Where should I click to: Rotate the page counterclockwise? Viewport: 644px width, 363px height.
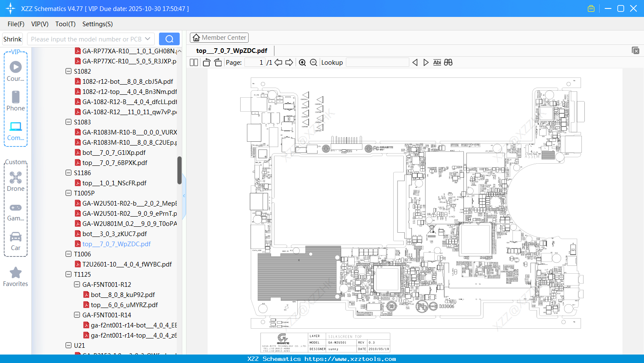(206, 63)
